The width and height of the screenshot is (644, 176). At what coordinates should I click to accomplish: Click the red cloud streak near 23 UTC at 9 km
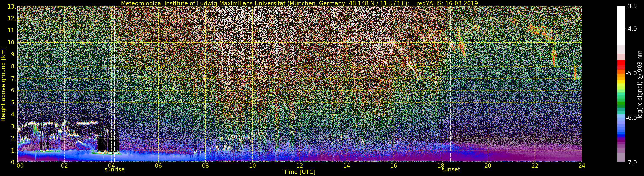click(x=554, y=58)
